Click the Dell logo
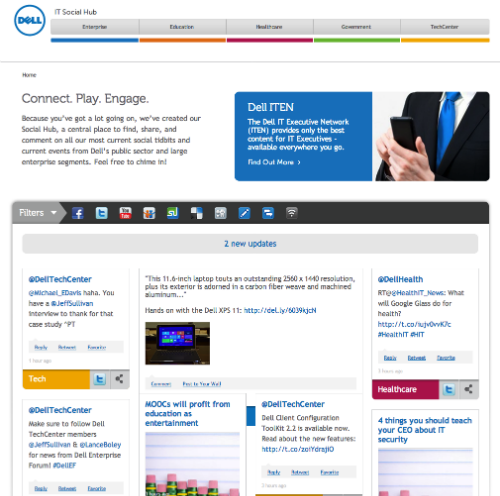Viewport: 500px width, 496px height. [30, 20]
